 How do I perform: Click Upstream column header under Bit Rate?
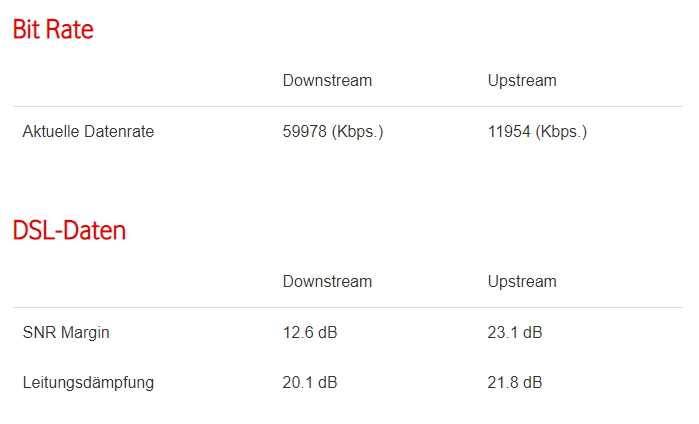tap(522, 80)
